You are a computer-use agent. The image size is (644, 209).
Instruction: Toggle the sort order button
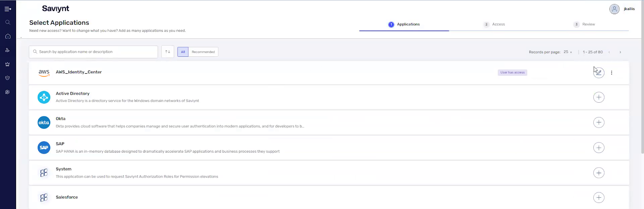168,52
